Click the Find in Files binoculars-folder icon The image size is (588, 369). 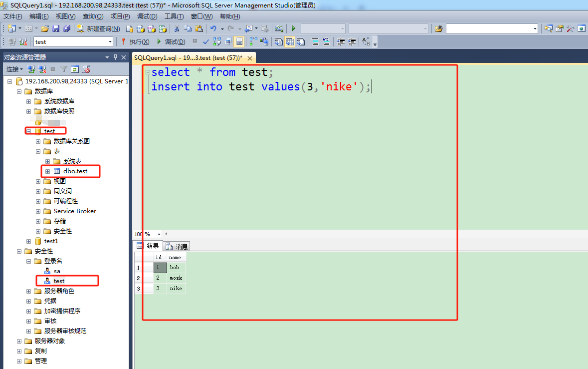point(438,28)
